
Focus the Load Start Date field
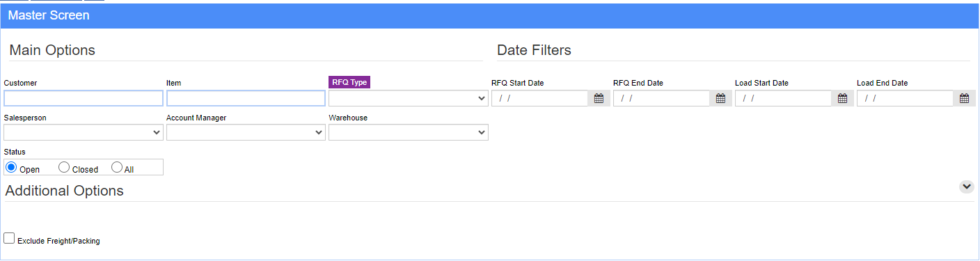[x=784, y=98]
